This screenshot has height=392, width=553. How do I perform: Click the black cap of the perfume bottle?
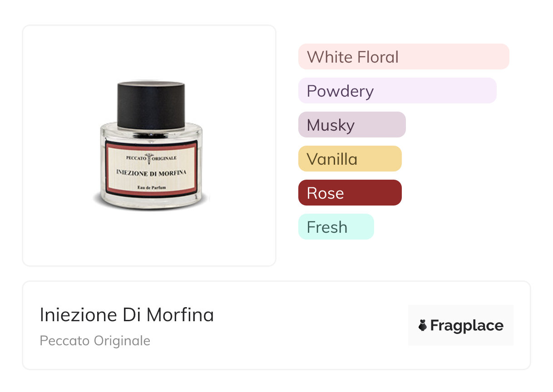click(x=151, y=104)
